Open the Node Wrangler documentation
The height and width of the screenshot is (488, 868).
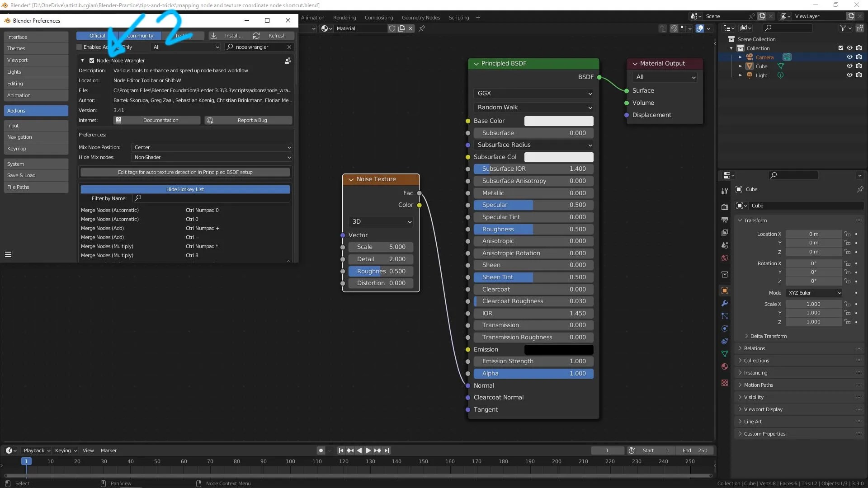(157, 120)
